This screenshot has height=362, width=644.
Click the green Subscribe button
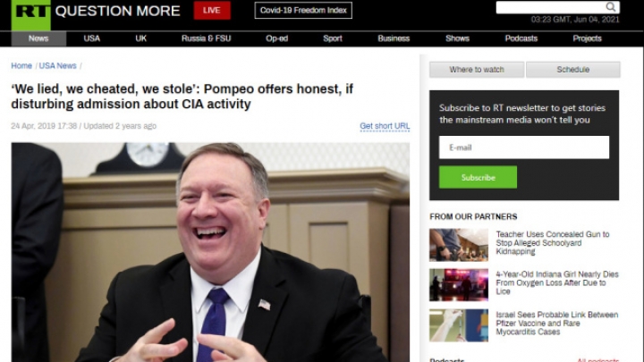point(478,177)
